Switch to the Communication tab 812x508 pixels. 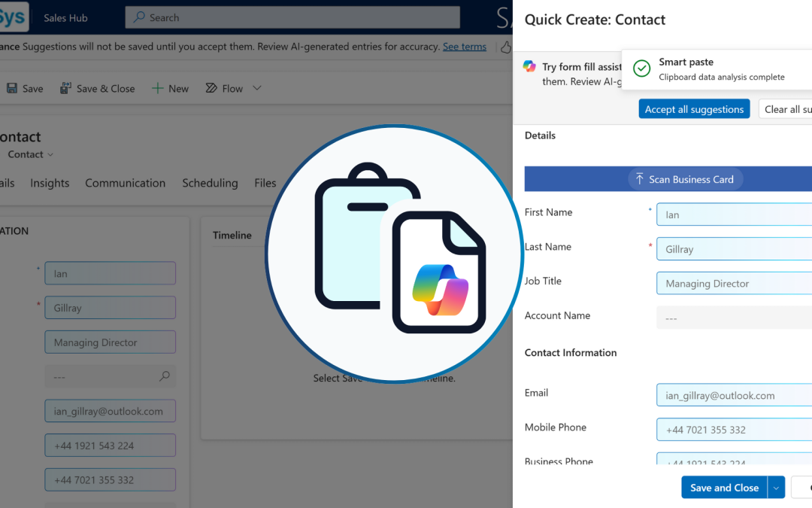click(x=126, y=183)
